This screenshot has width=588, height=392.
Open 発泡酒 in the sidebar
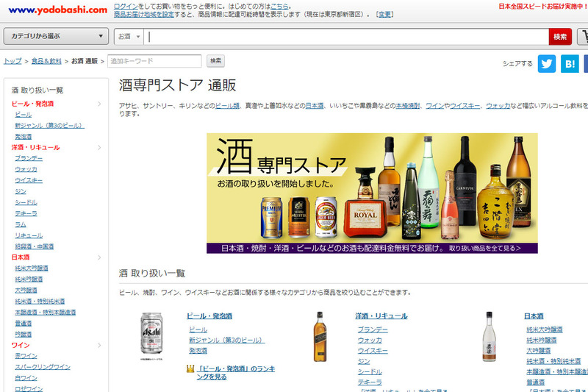click(24, 137)
